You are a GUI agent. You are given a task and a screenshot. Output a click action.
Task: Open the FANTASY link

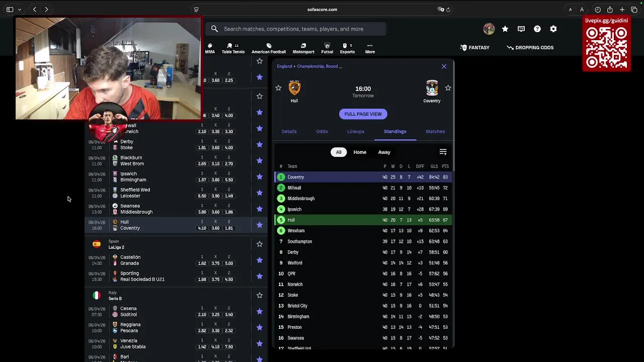[x=474, y=47]
